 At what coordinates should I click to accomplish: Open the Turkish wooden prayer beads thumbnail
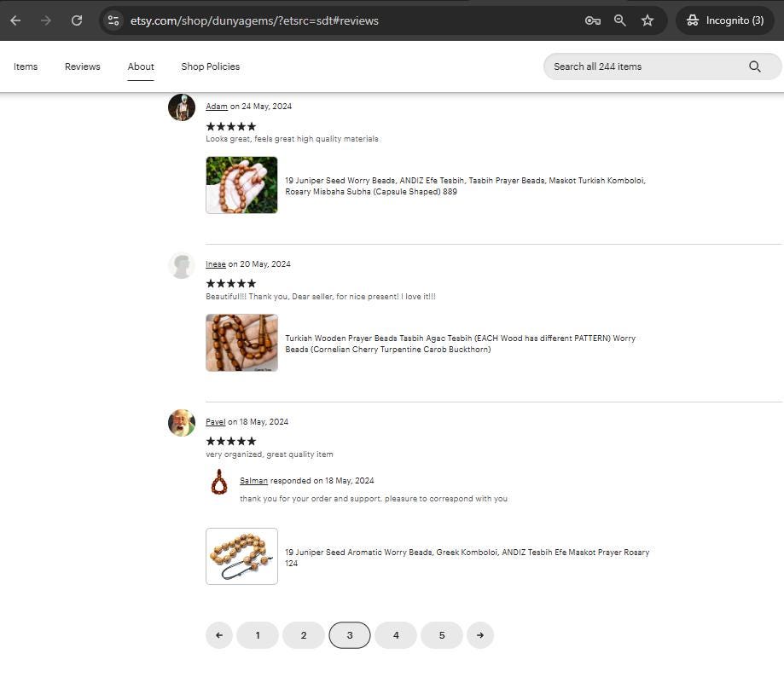click(x=241, y=343)
